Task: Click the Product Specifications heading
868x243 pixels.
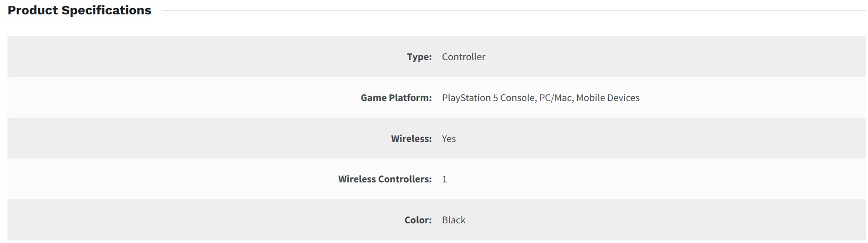Action: 79,11
